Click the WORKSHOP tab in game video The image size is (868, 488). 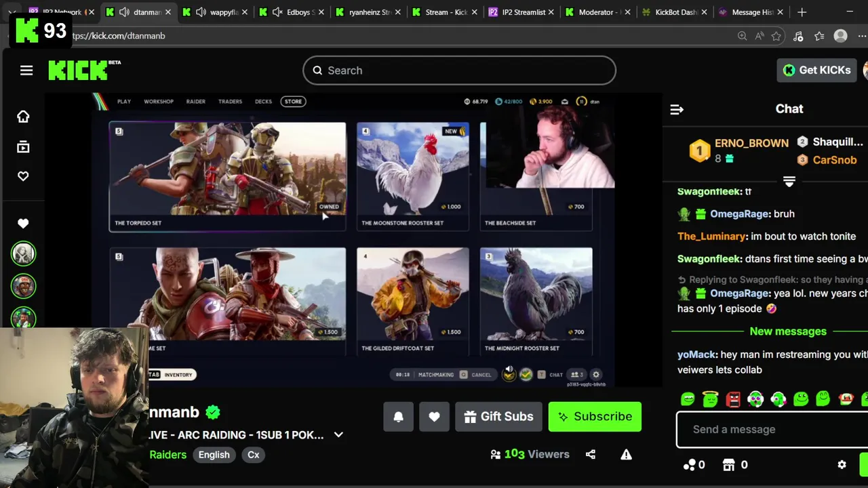[159, 102]
